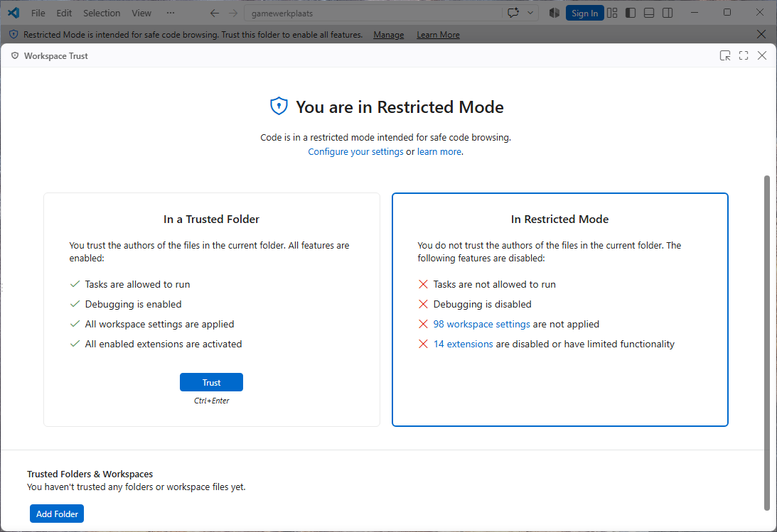The width and height of the screenshot is (777, 532).
Task: Maximize the Workspace Trust editor
Action: pyautogui.click(x=744, y=55)
